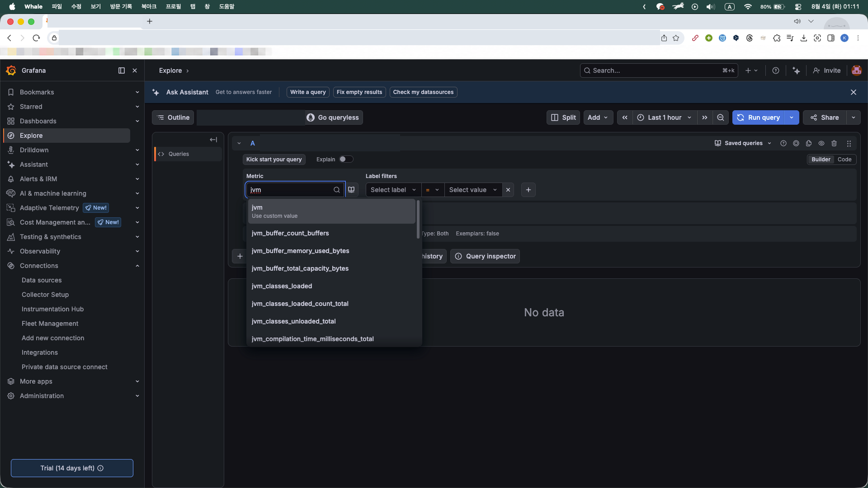
Task: Open metrics explorer book icon
Action: (x=352, y=190)
